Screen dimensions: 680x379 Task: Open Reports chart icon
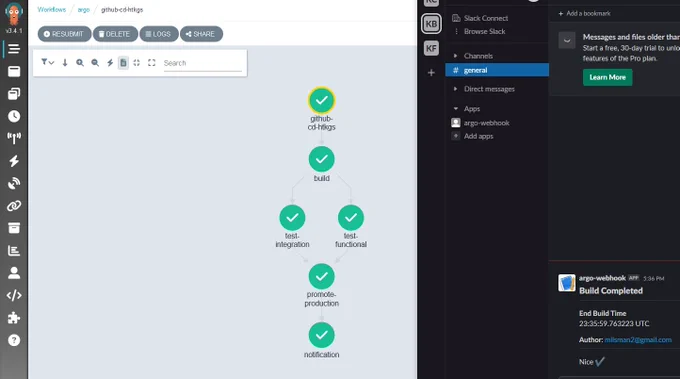[14, 250]
